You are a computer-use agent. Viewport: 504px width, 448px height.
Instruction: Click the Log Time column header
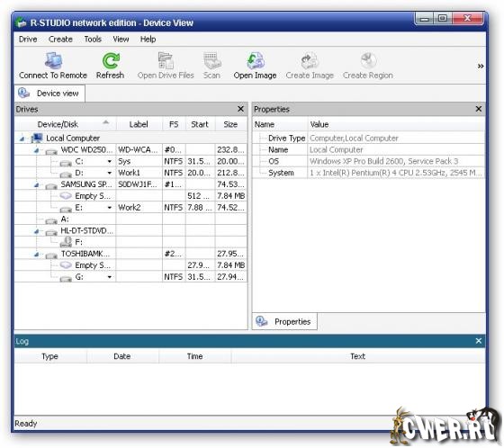[x=194, y=356]
